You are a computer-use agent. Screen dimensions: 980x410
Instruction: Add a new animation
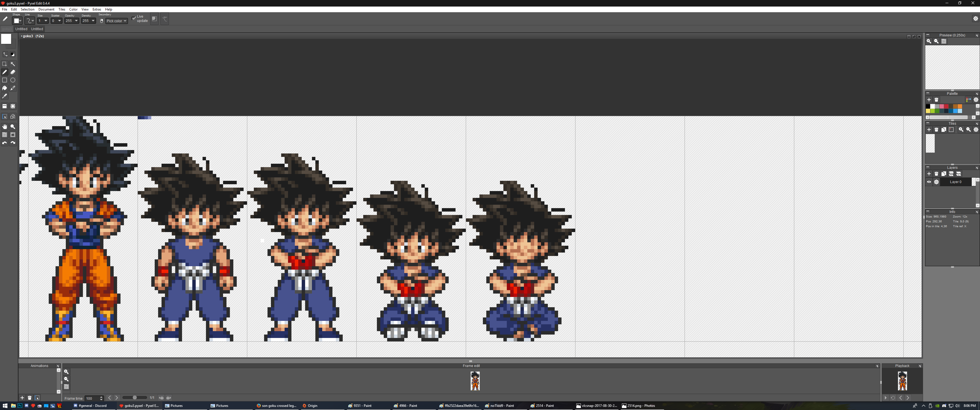coord(22,398)
